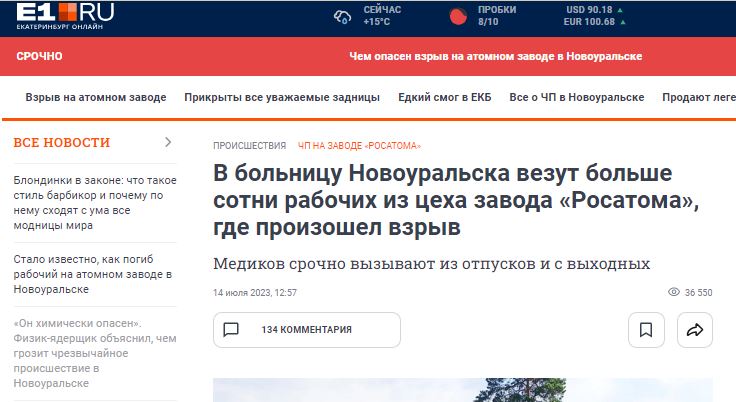This screenshot has height=402, width=736.
Task: Click the red Срочно label
Action: [x=39, y=56]
